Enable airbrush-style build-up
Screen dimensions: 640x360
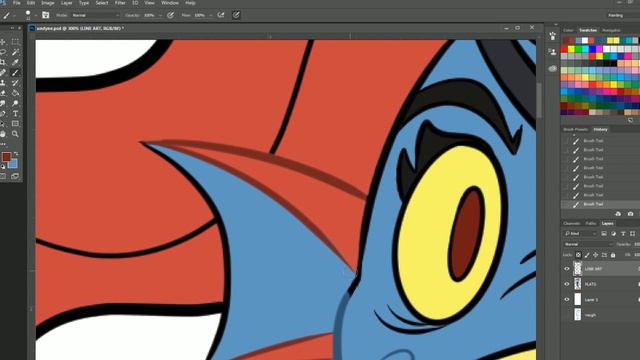coord(221,15)
